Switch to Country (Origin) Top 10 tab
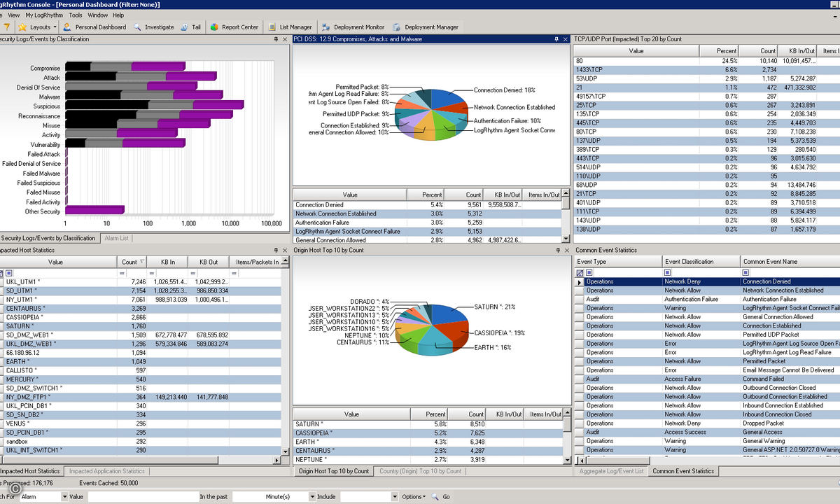The width and height of the screenshot is (840, 504). [x=420, y=471]
